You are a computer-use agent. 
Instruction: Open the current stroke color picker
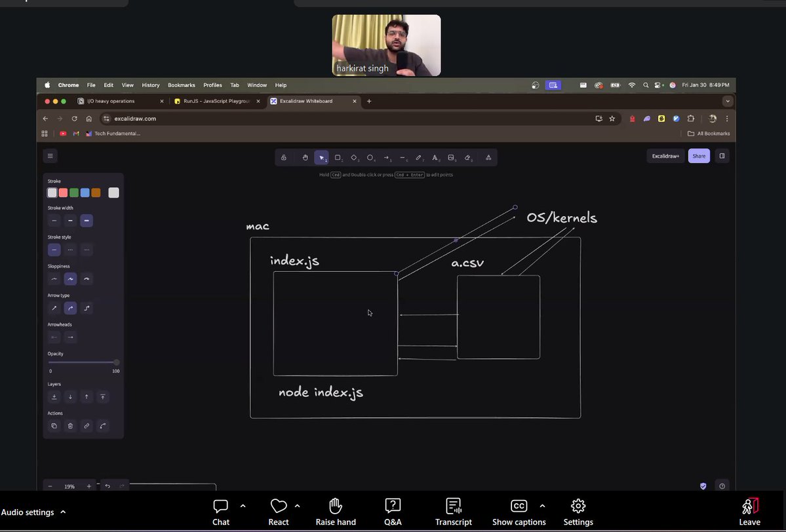[x=114, y=193]
